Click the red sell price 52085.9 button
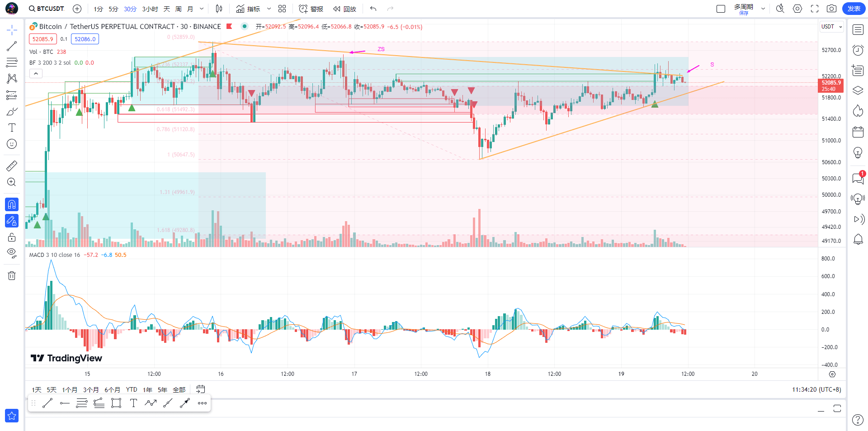Viewport: 868px width, 431px height. tap(42, 39)
